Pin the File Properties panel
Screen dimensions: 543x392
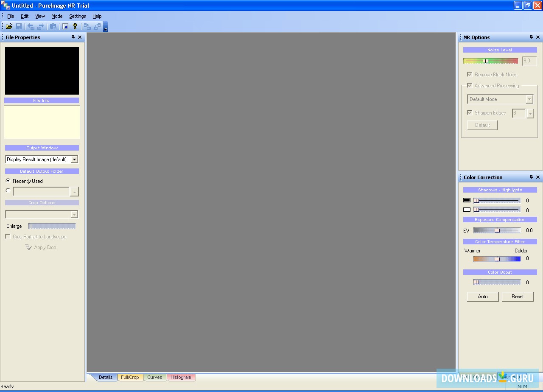tap(73, 37)
